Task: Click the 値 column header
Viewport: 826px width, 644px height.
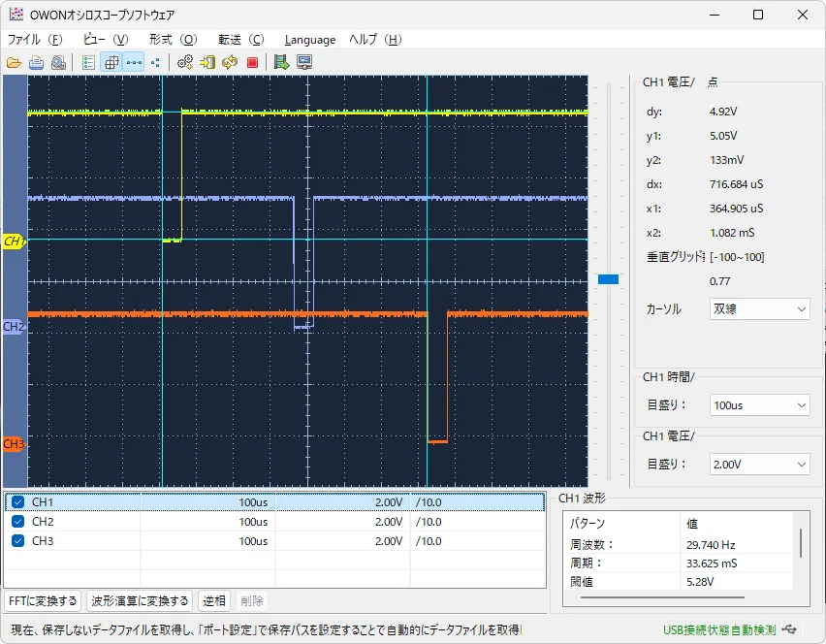Action: (691, 524)
